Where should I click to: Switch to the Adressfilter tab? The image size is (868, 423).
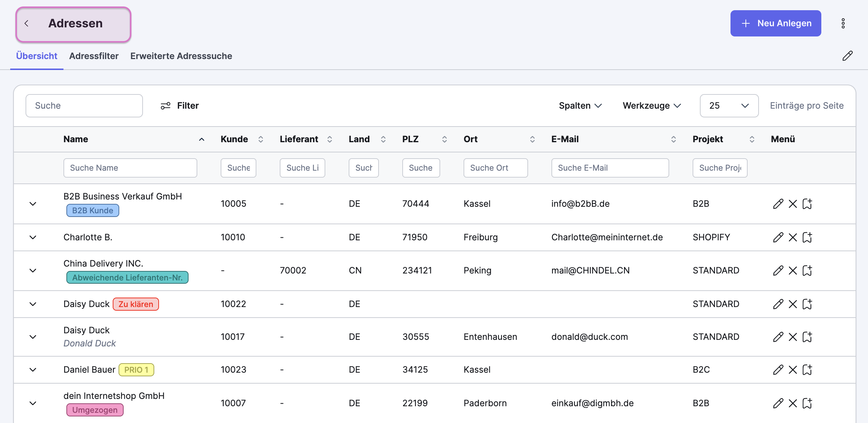tap(94, 56)
